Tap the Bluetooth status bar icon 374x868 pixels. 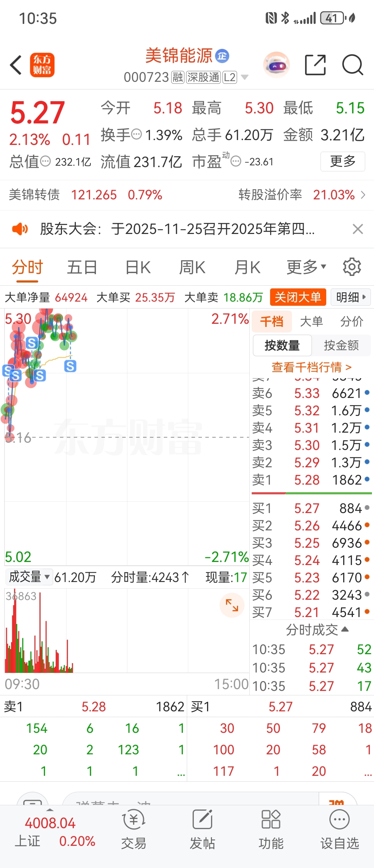click(285, 18)
